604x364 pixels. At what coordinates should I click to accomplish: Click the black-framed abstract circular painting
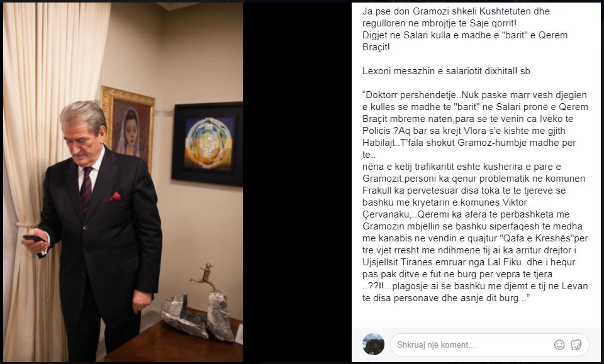[x=207, y=143]
